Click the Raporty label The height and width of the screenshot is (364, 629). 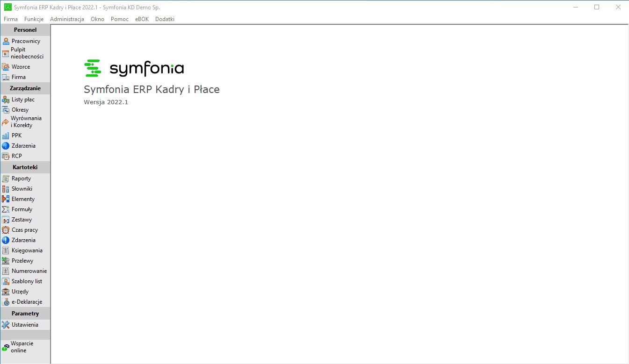point(21,178)
